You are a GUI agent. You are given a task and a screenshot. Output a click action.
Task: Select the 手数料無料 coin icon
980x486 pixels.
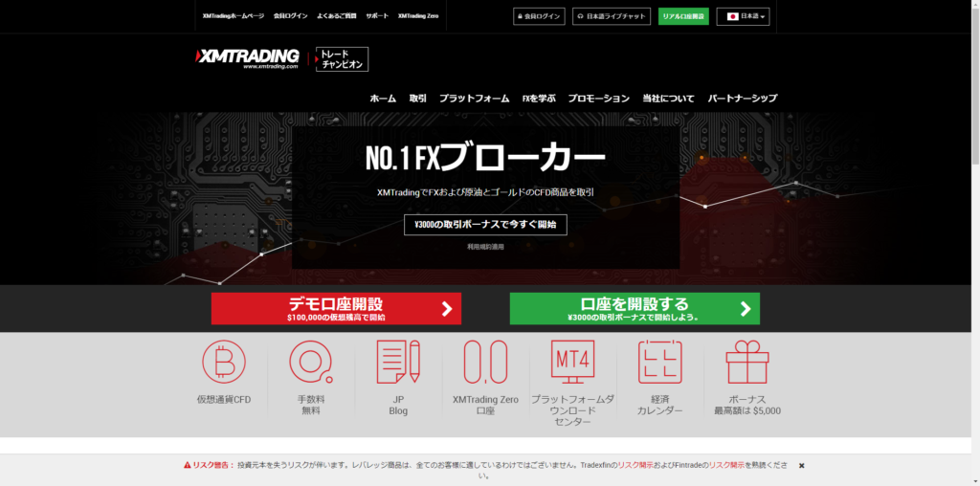pos(311,361)
